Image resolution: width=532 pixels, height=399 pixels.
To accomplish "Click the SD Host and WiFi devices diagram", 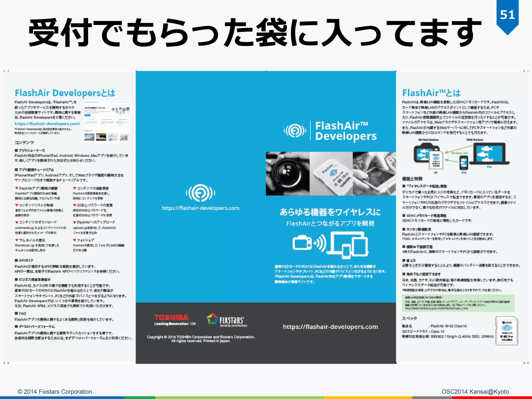I will (461, 156).
